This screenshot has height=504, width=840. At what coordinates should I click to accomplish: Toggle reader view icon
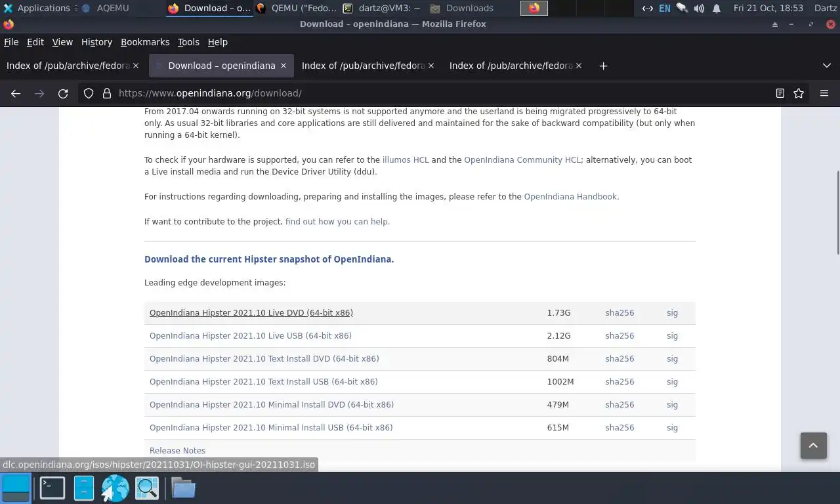[x=780, y=93]
